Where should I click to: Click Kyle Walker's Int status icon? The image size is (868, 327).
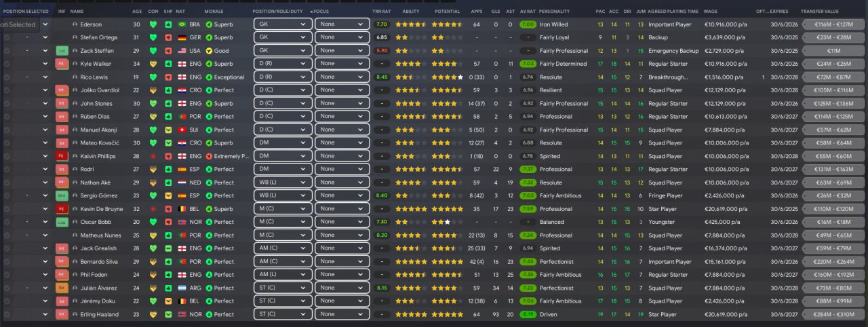tap(62, 64)
